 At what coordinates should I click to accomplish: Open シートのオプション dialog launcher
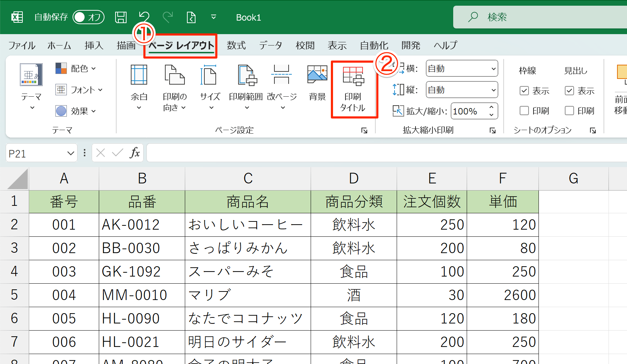coord(593,130)
